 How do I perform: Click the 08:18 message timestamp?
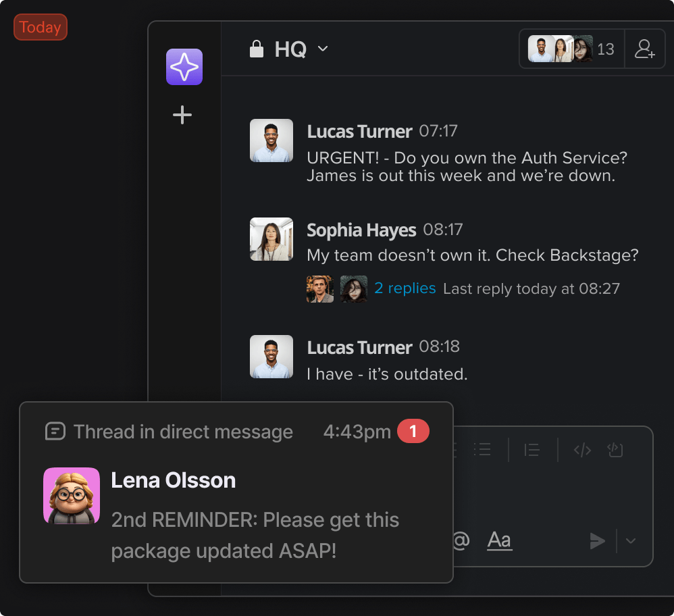439,346
